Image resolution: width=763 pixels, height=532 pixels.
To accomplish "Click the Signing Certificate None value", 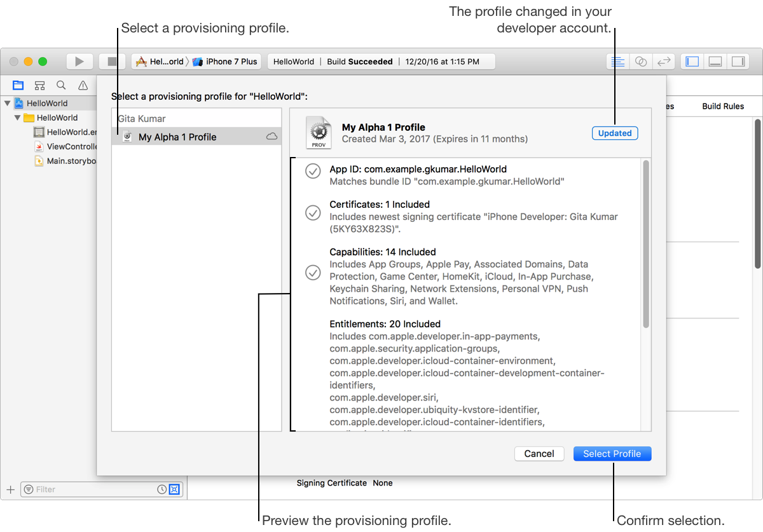I will coord(383,483).
